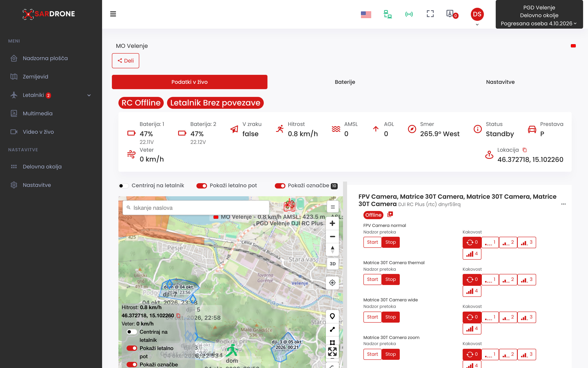588x368 pixels.
Task: Click the Deli share button
Action: 126,61
